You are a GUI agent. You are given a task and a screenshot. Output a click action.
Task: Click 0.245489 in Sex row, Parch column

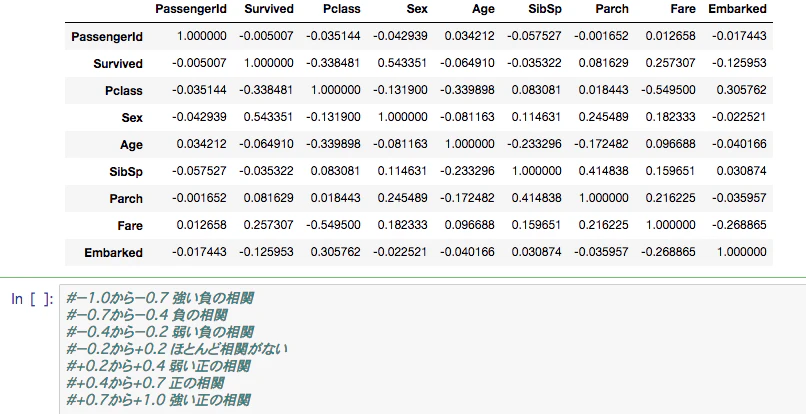coord(603,117)
